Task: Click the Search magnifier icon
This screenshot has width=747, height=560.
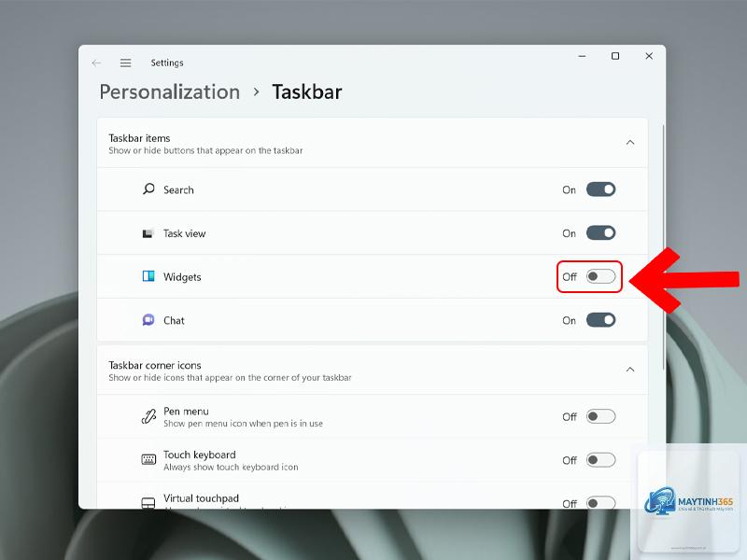Action: coord(148,189)
